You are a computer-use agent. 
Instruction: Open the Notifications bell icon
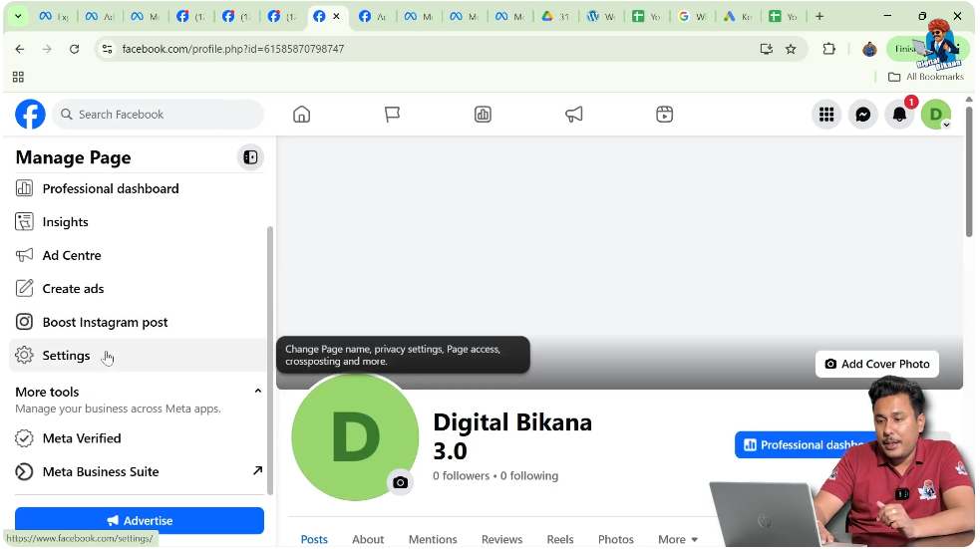pyautogui.click(x=899, y=115)
